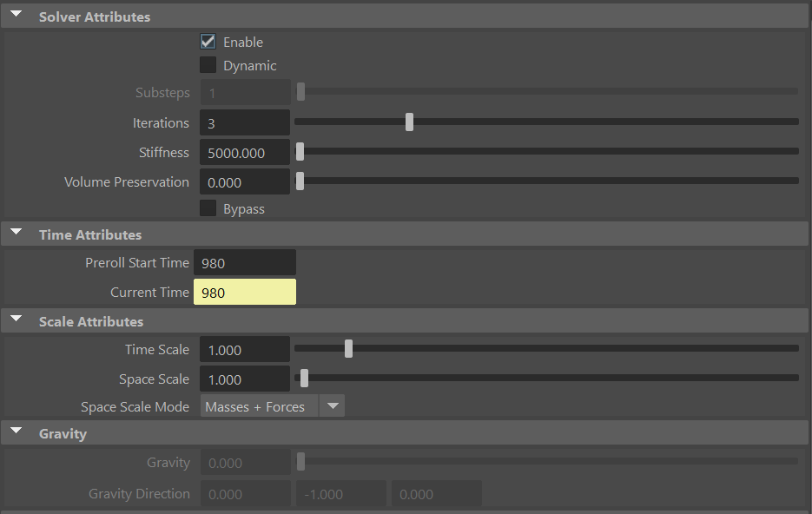Click the Volume Preservation slider handle
Viewport: 812px width, 514px height.
pyautogui.click(x=300, y=181)
